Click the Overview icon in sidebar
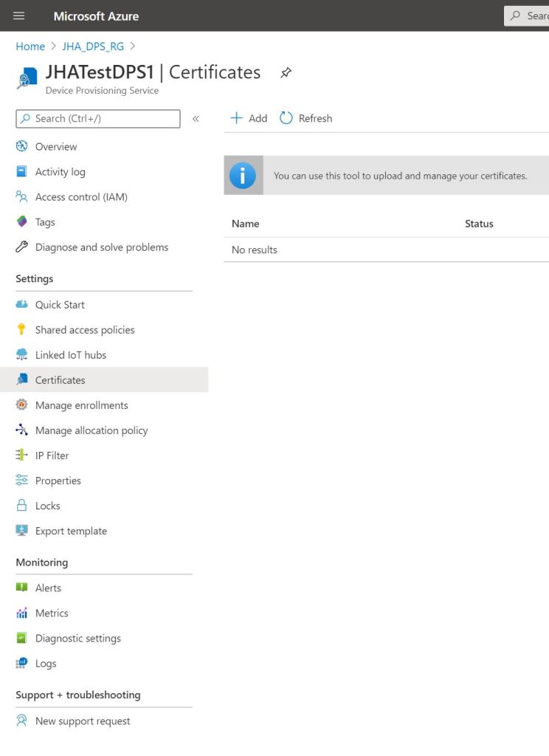 (x=21, y=146)
